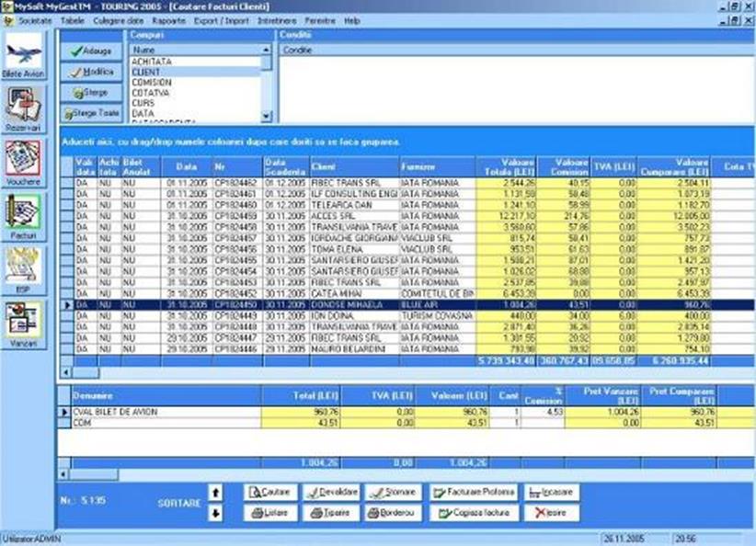Click the Data Scadenta column header
Viewport: 756px width, 546px height.
[x=286, y=166]
